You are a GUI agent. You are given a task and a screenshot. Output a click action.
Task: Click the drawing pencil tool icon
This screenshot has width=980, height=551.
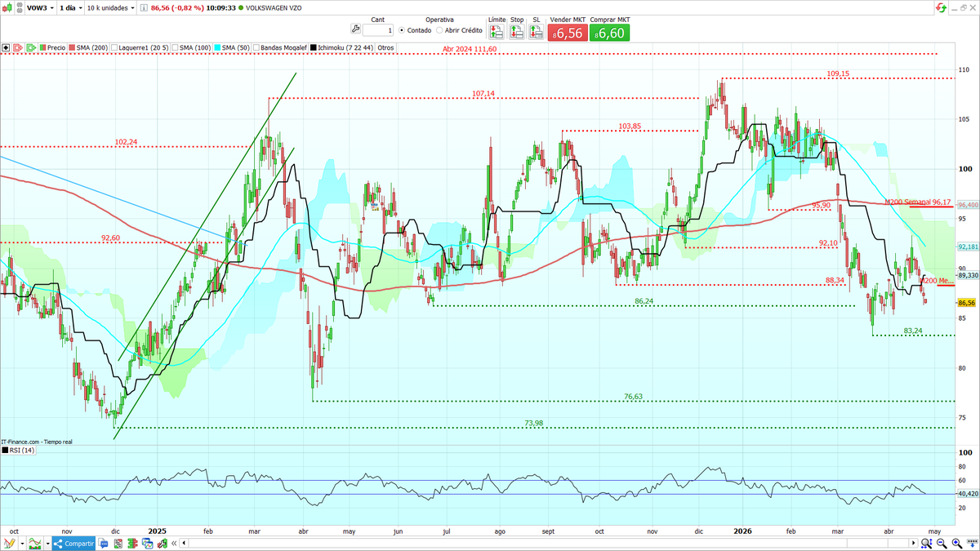(x=9, y=543)
